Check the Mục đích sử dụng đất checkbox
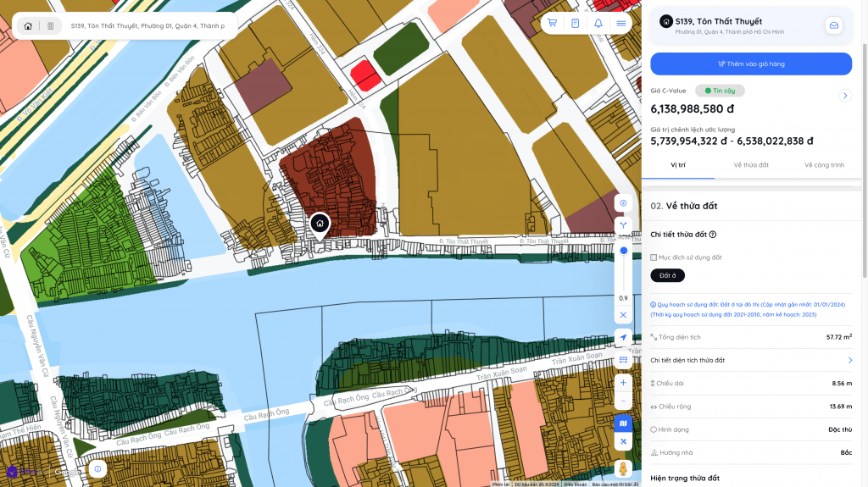This screenshot has height=487, width=868. [654, 257]
